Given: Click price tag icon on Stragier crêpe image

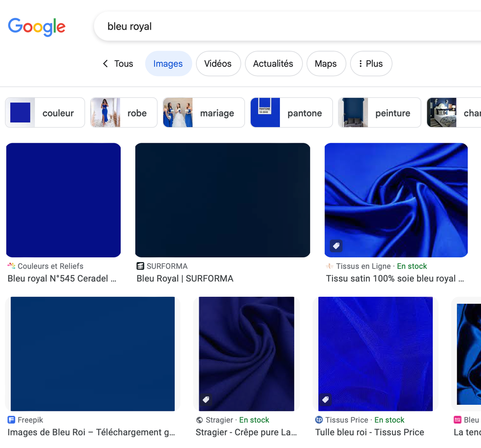Looking at the screenshot, I should coord(206,400).
